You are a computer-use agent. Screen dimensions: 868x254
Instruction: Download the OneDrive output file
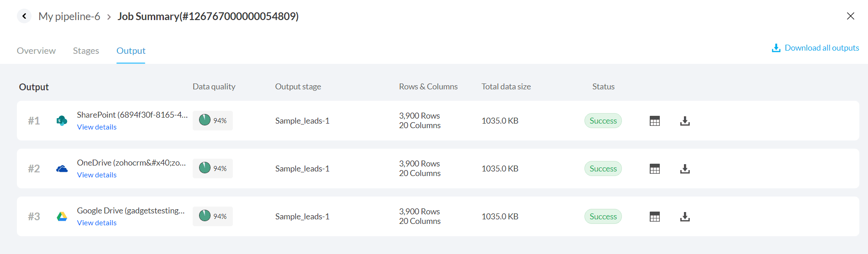click(x=684, y=169)
